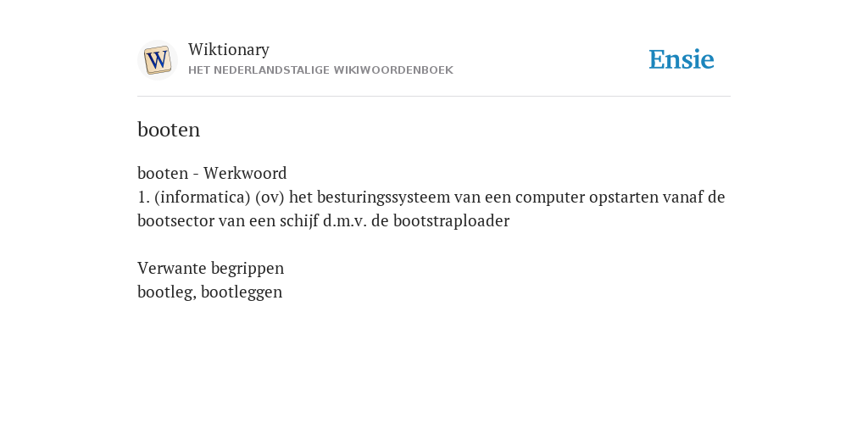This screenshot has height=434, width=868.
Task: Click the booten heading
Action: pos(169,130)
